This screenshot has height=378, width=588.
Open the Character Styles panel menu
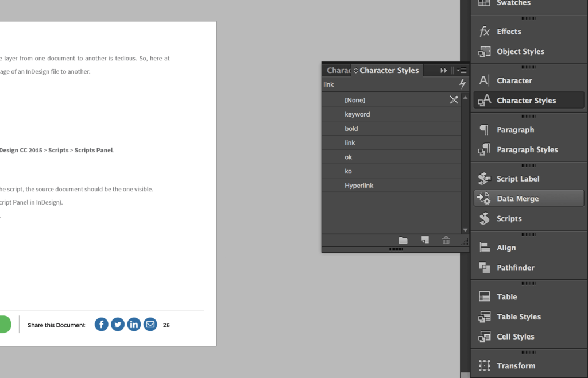[x=463, y=70]
